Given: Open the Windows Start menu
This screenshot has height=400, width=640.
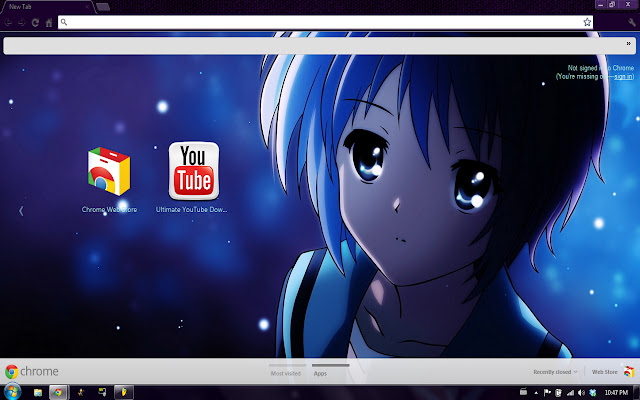Looking at the screenshot, I should 12,392.
